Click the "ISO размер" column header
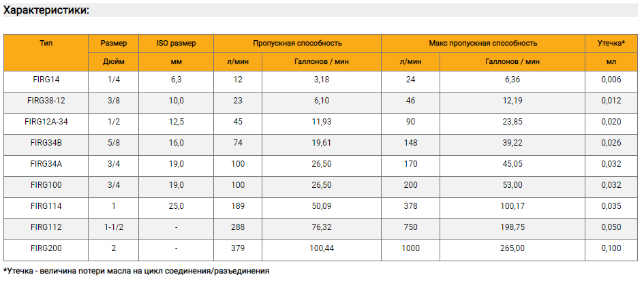This screenshot has width=644, height=281. (177, 43)
